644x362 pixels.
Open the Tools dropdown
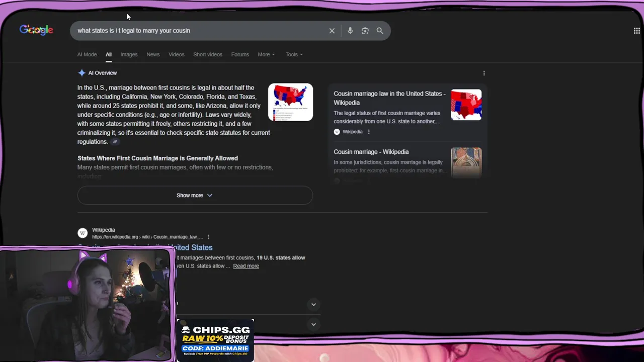[294, 54]
